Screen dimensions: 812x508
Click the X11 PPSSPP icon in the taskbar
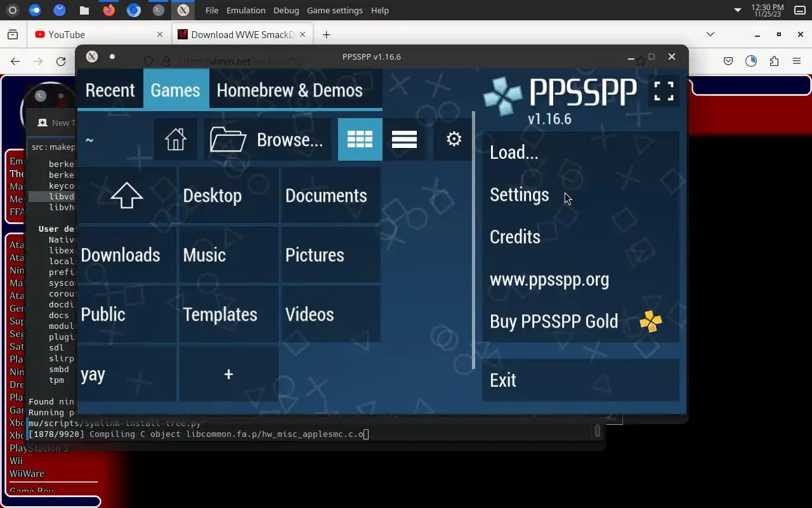[x=183, y=10]
